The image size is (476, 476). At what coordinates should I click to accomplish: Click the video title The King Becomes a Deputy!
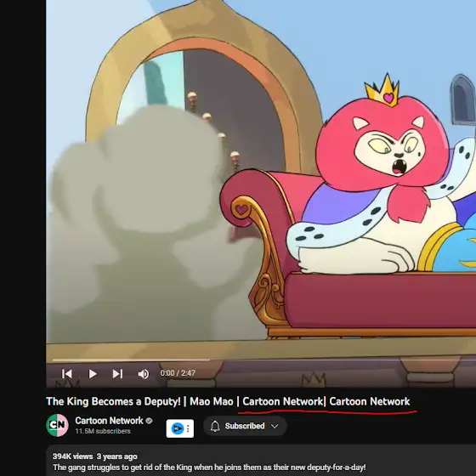pos(113,401)
